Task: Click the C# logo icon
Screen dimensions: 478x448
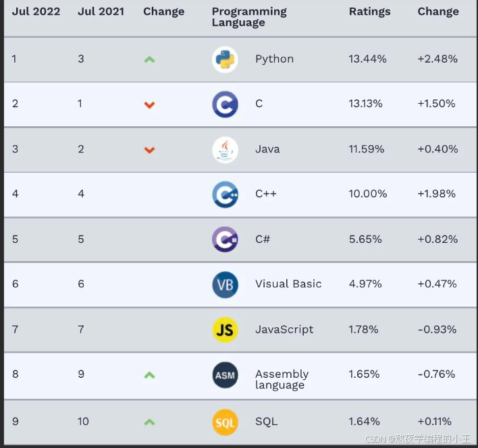Action: [x=225, y=240]
